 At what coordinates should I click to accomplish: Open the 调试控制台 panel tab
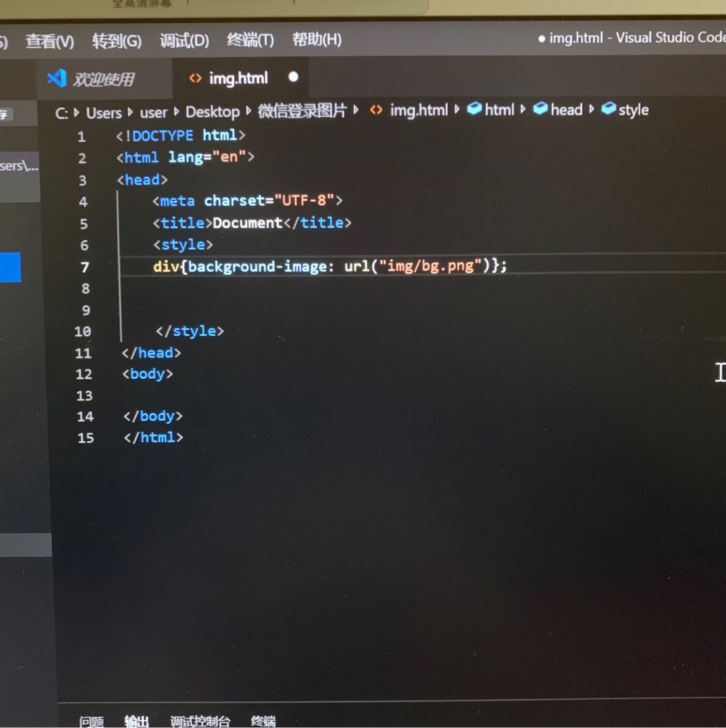tap(200, 721)
